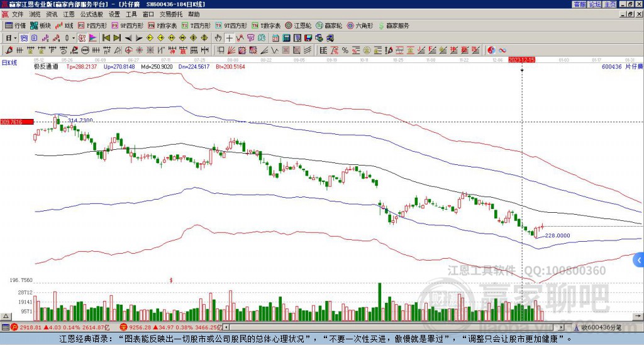Screen dimensions: 644x345
Task: Expand the dropdown arrow beside the candlestick style icon
Action: 74,38
